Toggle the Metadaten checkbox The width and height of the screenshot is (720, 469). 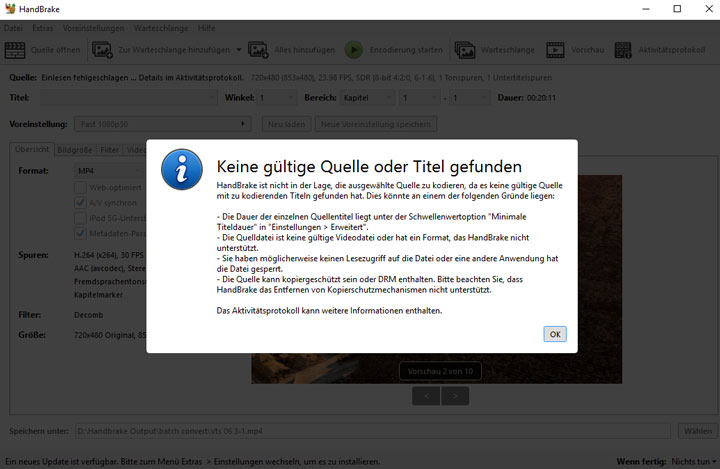click(x=80, y=233)
